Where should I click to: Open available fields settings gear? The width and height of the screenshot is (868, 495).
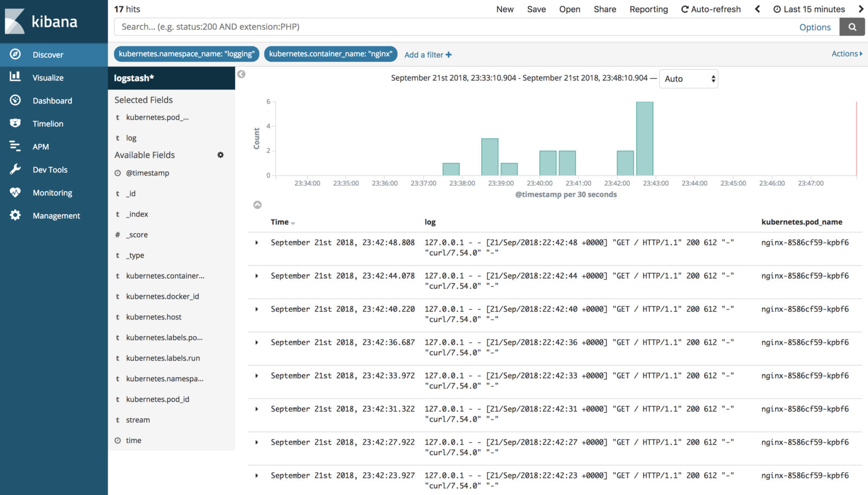coord(220,155)
